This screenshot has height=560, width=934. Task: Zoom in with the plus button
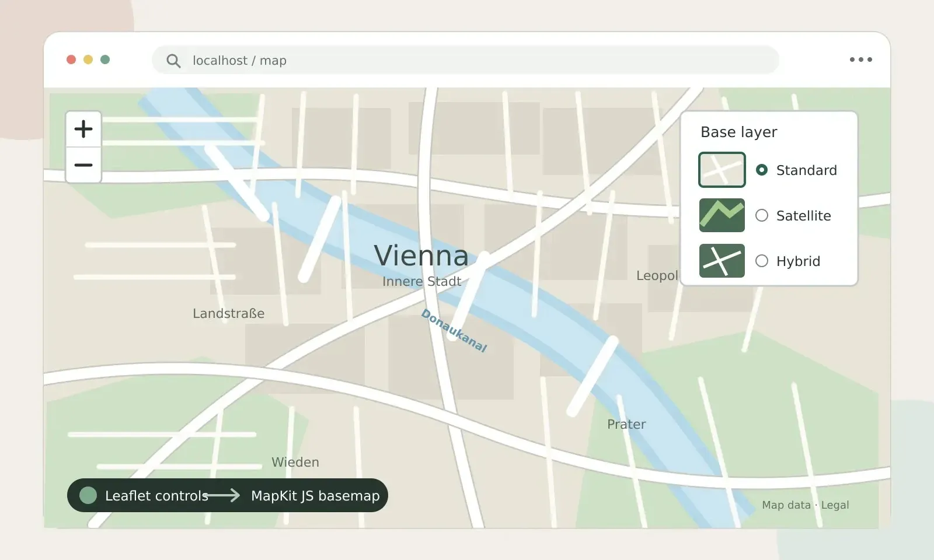coord(83,129)
